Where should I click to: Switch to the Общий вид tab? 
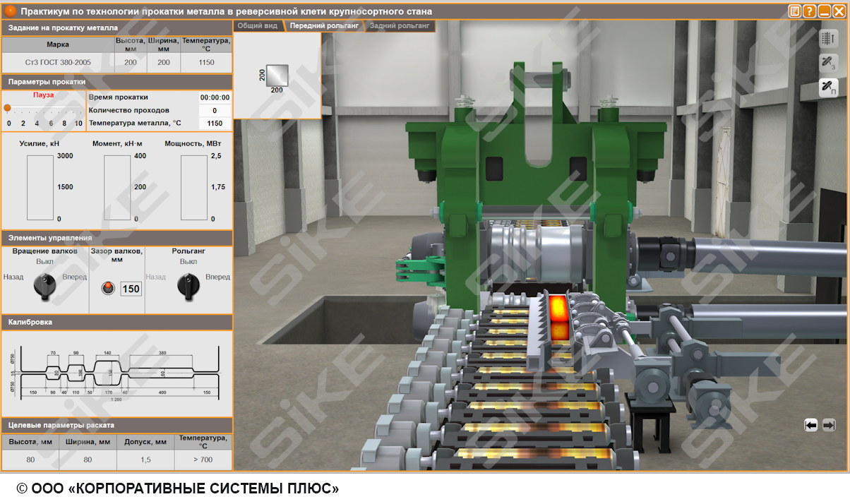click(258, 25)
